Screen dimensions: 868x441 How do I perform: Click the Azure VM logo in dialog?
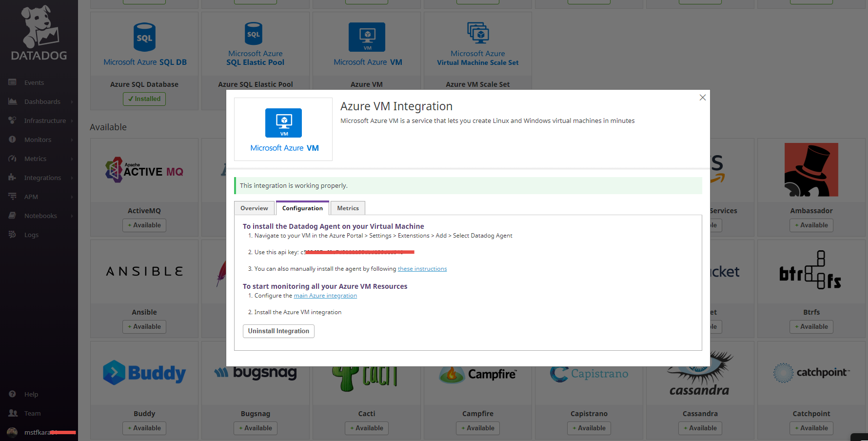[x=284, y=130]
